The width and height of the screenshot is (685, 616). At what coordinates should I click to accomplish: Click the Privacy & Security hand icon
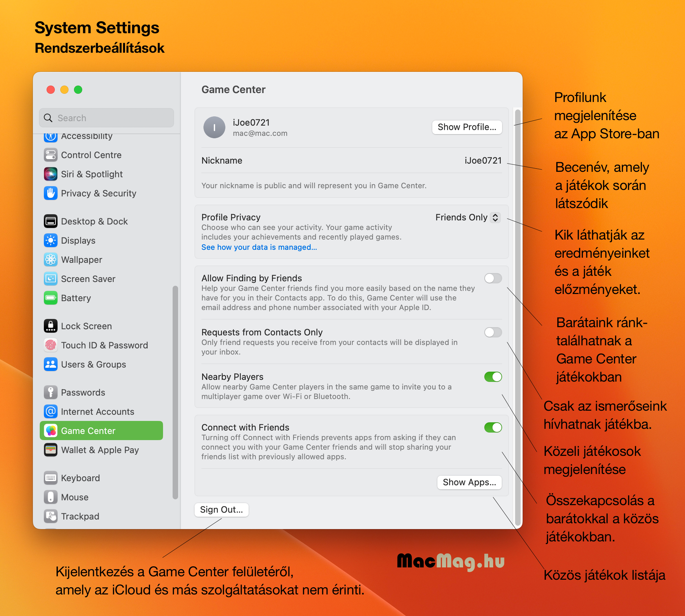tap(51, 193)
